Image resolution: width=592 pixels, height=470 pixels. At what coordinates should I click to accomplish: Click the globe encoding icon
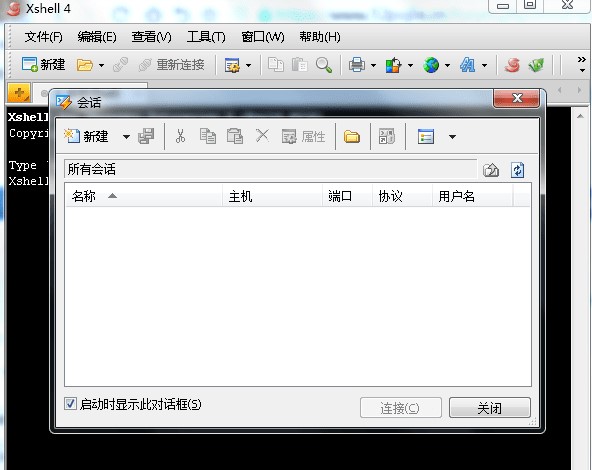coord(431,65)
